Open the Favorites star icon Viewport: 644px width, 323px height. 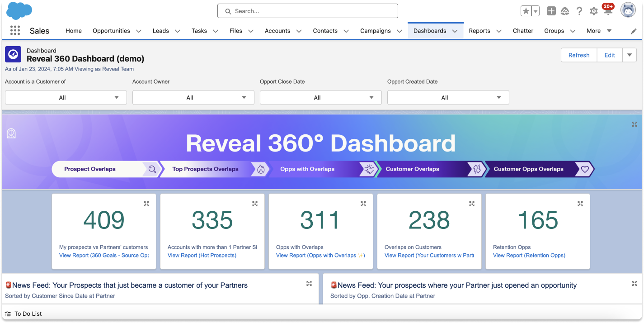[526, 11]
